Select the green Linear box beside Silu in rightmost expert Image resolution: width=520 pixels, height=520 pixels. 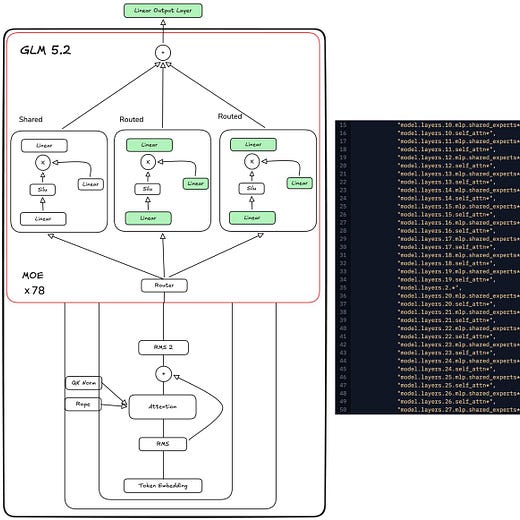coord(300,183)
